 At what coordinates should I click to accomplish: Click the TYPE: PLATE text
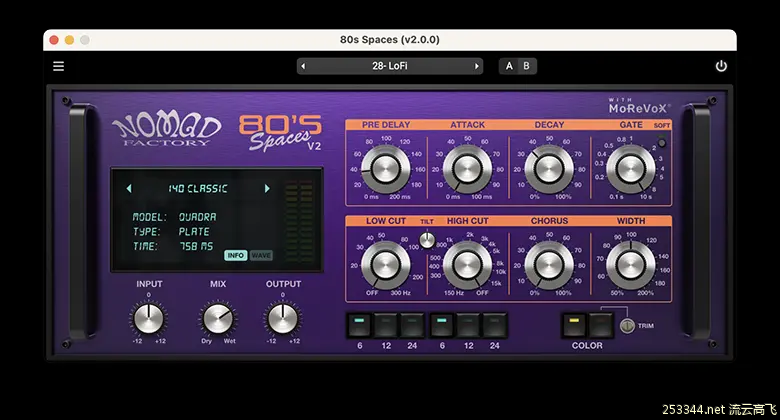[171, 231]
